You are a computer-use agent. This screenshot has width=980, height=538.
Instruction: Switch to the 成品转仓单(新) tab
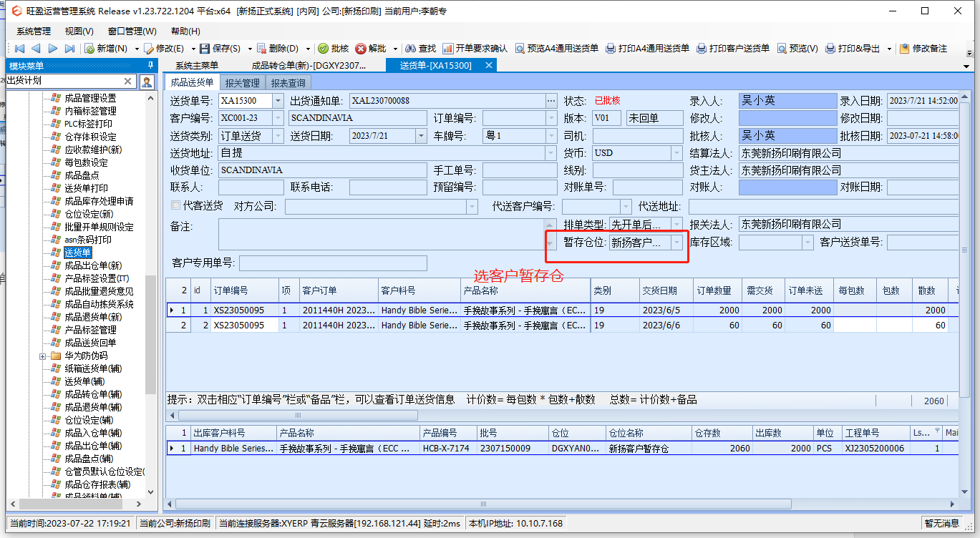(x=307, y=65)
